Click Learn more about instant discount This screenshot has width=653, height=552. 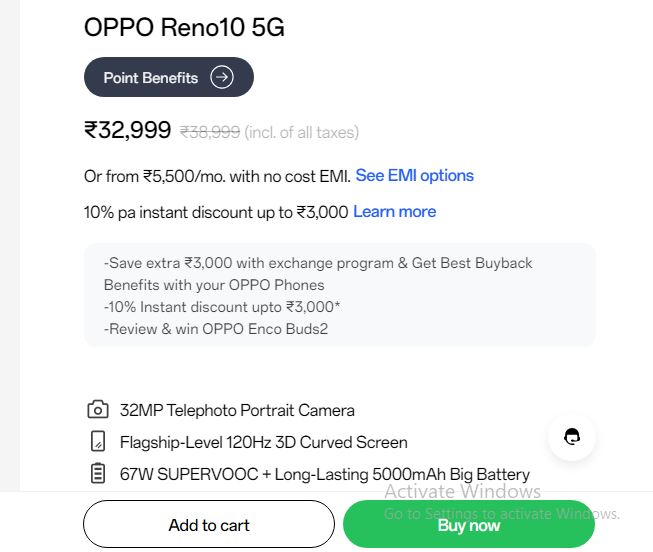coord(394,212)
